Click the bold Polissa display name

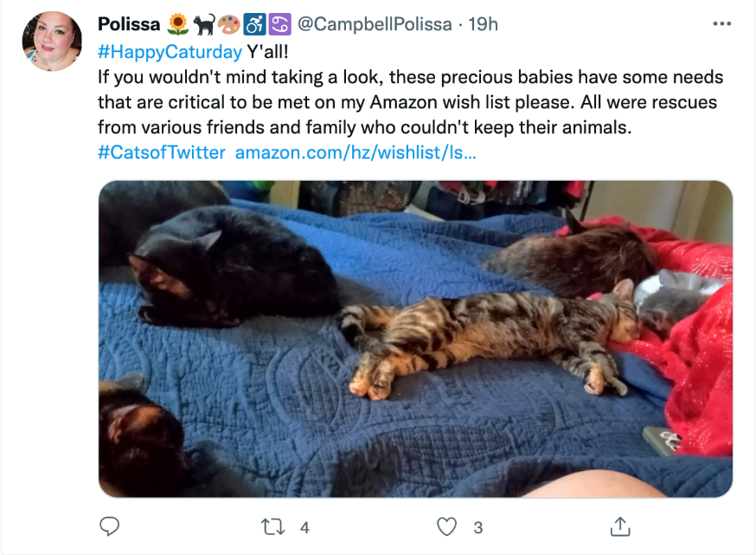pos(129,24)
